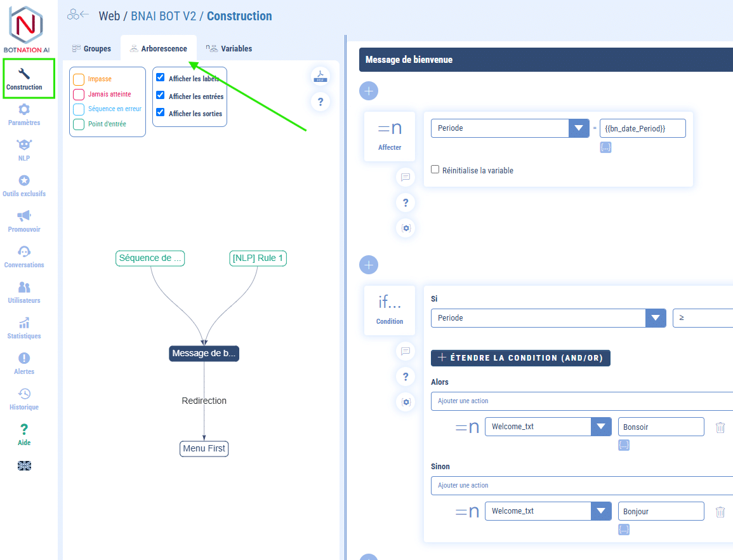Disable Afficher les entrées
This screenshot has height=560, width=733.
point(160,96)
